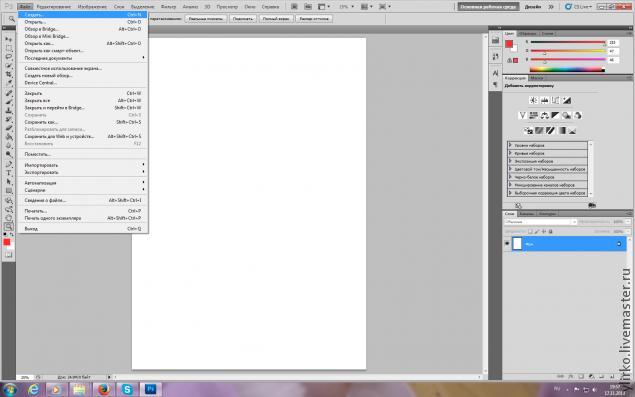Switch to 'Маски' panel tab
The image size is (635, 397).
coord(537,78)
